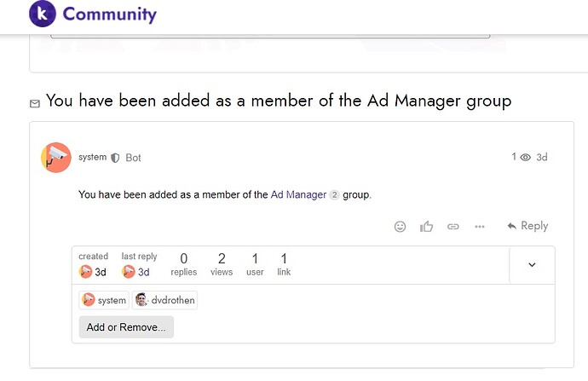Image resolution: width=588 pixels, height=381 pixels.
Task: Open the Ad Manager group link
Action: (x=298, y=194)
